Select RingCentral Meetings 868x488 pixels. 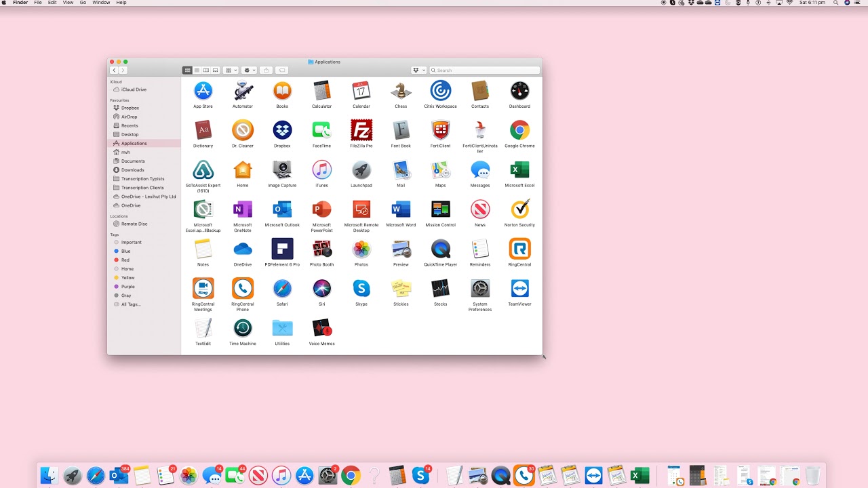(203, 288)
